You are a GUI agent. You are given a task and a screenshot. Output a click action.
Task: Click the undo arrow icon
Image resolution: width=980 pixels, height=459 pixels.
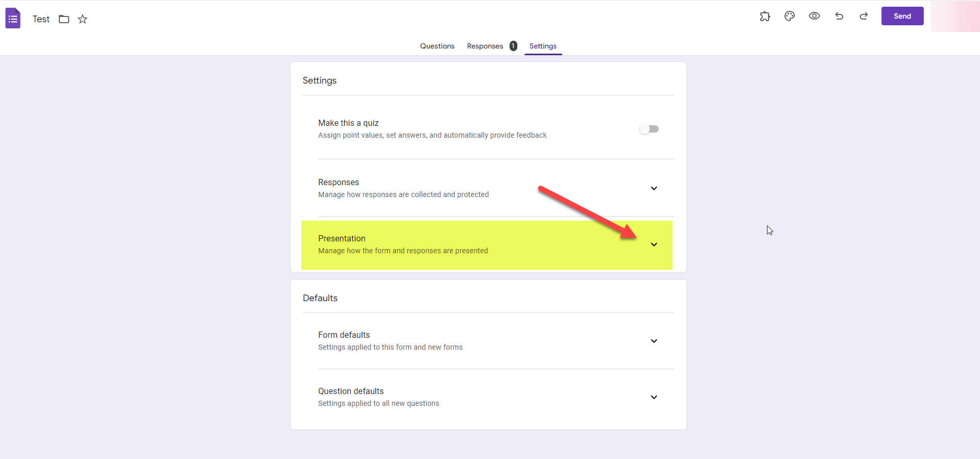pos(839,16)
